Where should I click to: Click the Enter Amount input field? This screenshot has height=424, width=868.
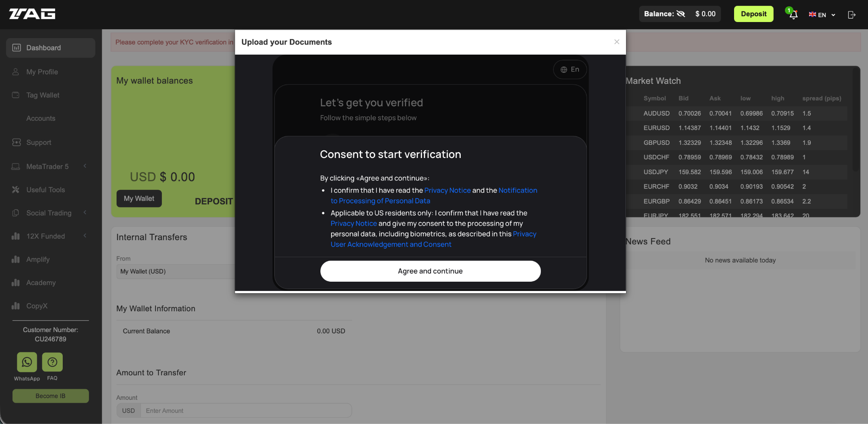tap(246, 411)
